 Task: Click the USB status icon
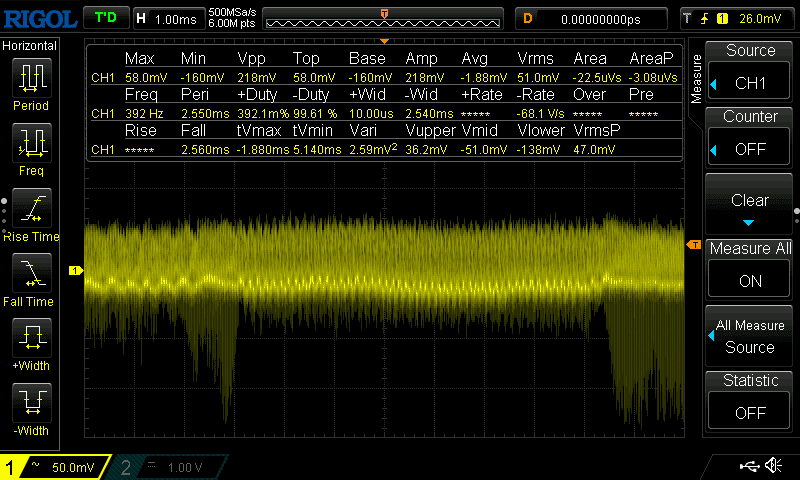coord(748,466)
